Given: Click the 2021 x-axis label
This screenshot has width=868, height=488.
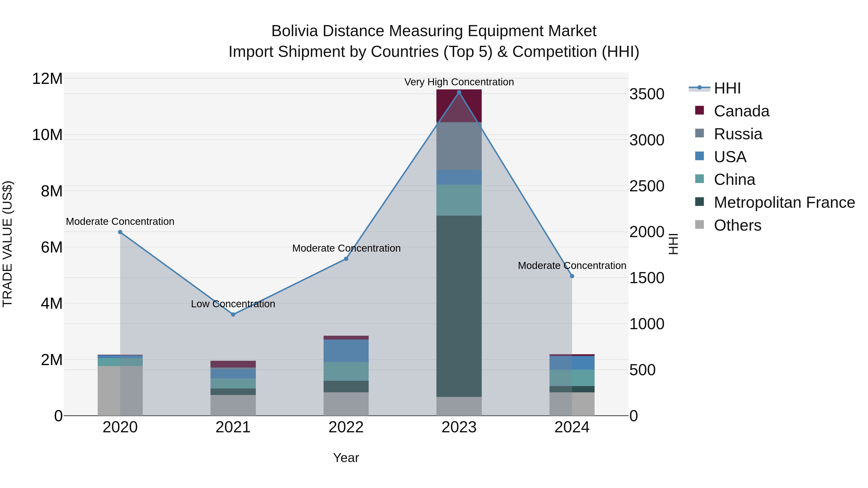Looking at the screenshot, I should point(233,427).
